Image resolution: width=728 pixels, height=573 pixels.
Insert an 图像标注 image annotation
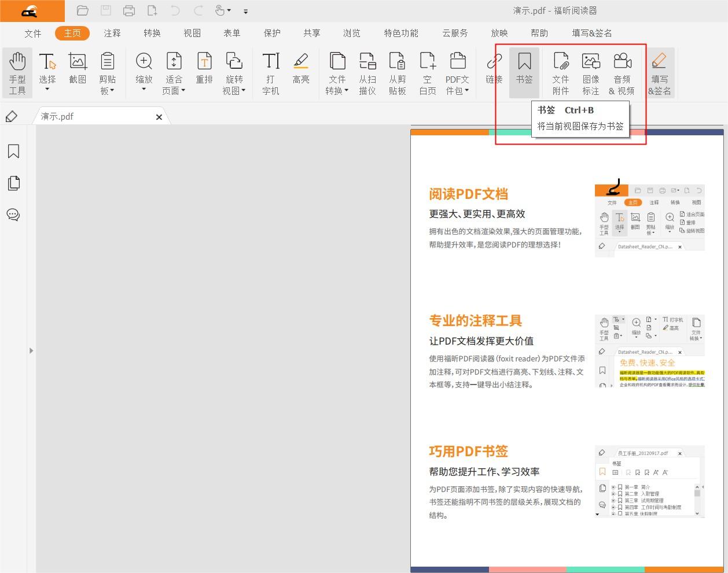(x=591, y=73)
